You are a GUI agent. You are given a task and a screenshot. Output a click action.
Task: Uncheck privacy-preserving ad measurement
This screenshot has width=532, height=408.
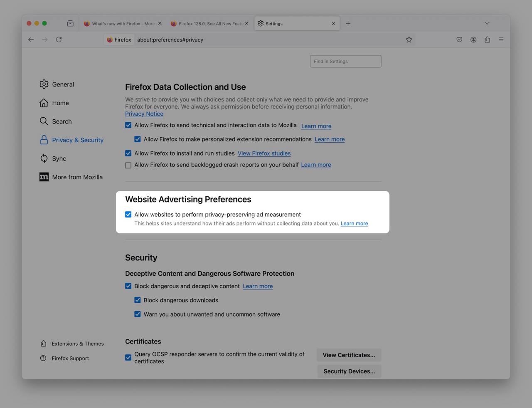[128, 215]
